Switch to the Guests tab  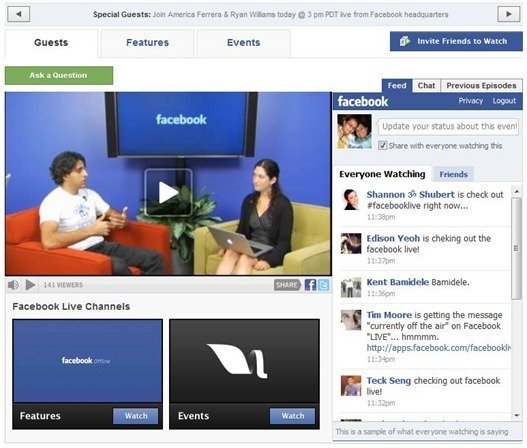click(x=51, y=43)
